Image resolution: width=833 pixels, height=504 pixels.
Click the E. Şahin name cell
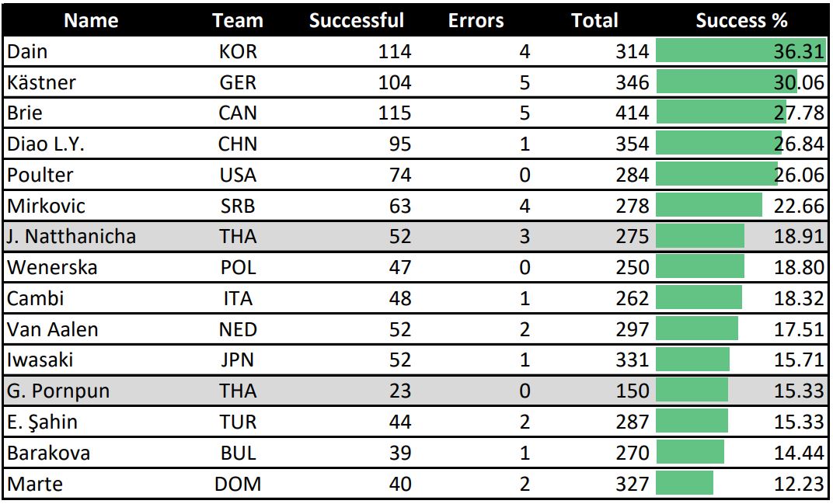[x=42, y=422]
